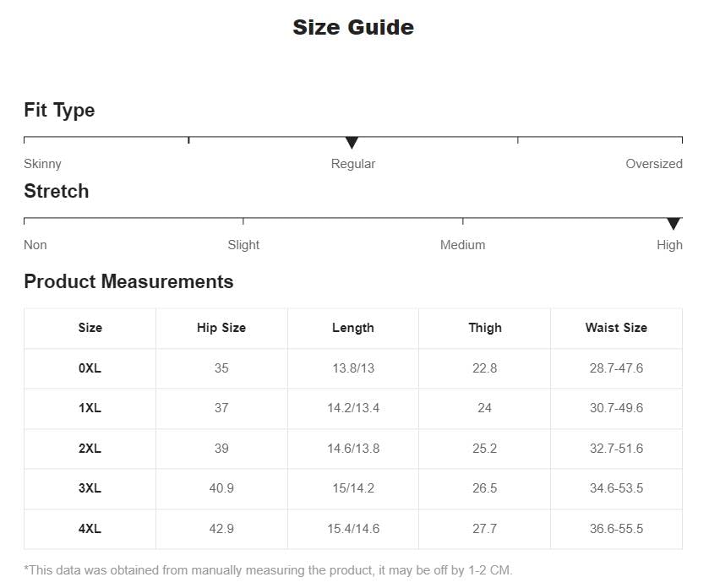Click the Slight stretch label
709x588 pixels.
pyautogui.click(x=243, y=245)
